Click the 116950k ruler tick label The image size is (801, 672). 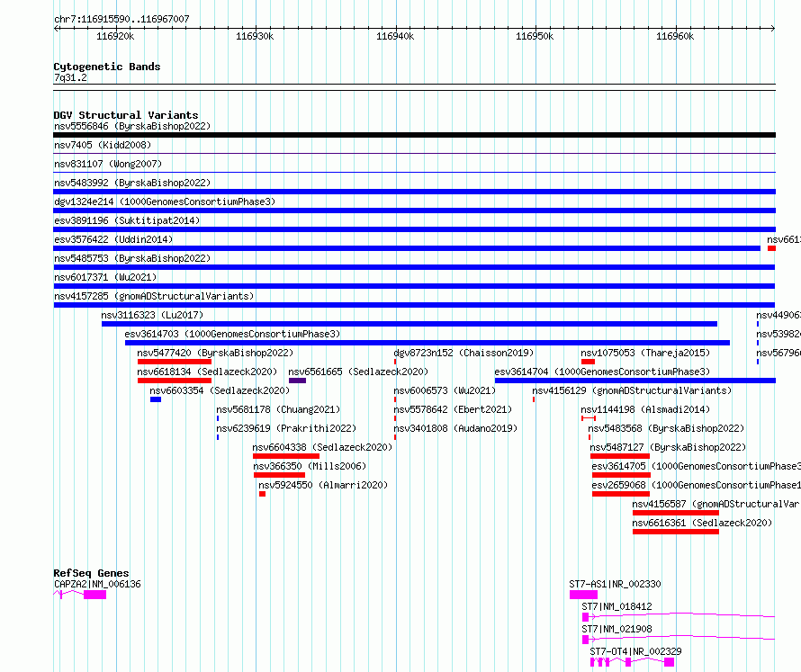click(x=535, y=36)
